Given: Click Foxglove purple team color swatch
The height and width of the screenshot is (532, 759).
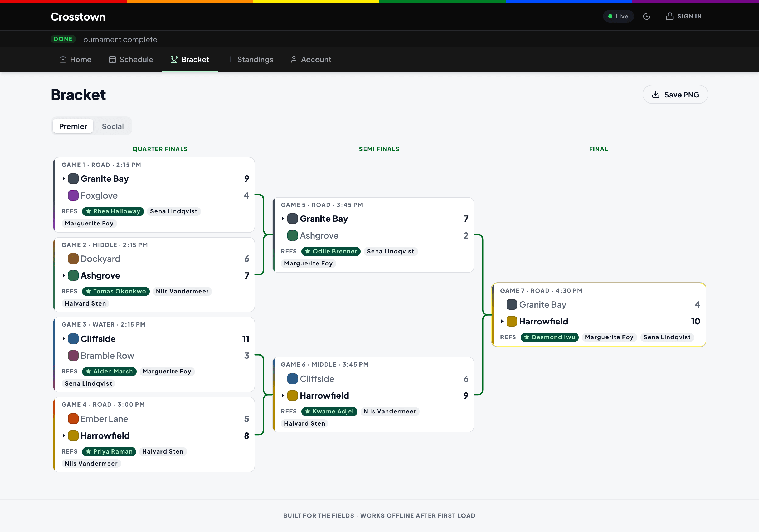Looking at the screenshot, I should 73,196.
